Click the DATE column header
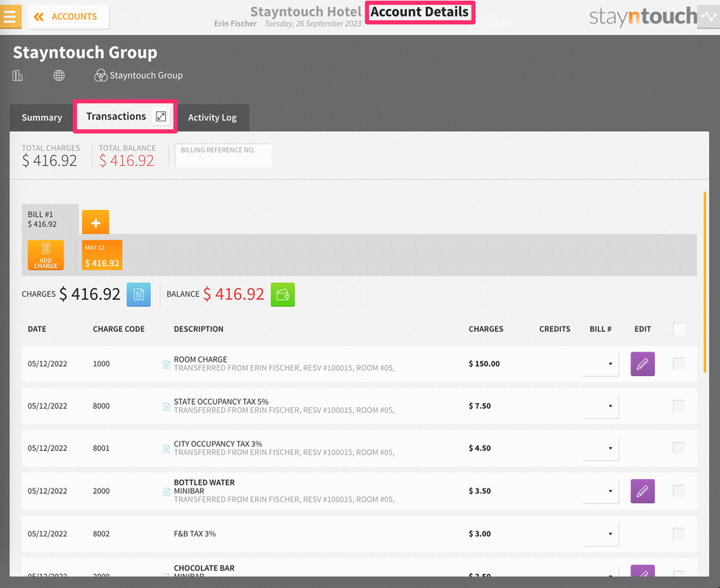The height and width of the screenshot is (588, 720). [37, 329]
